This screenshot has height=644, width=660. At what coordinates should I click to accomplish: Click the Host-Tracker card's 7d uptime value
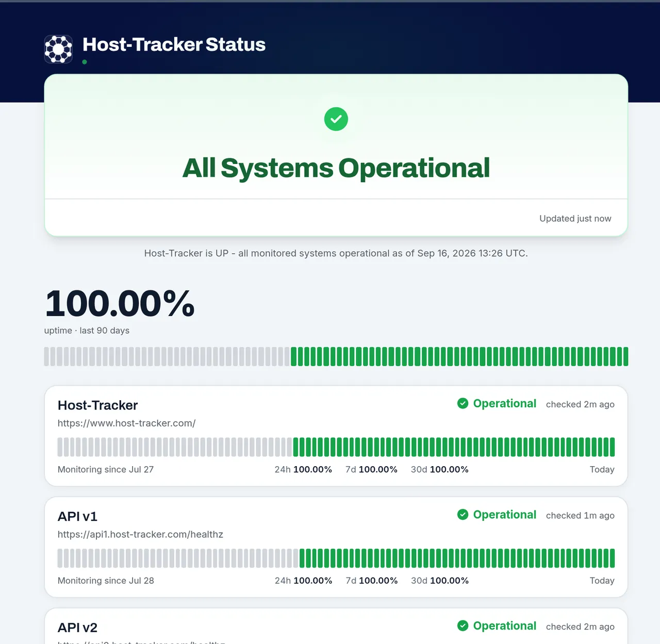pos(378,469)
